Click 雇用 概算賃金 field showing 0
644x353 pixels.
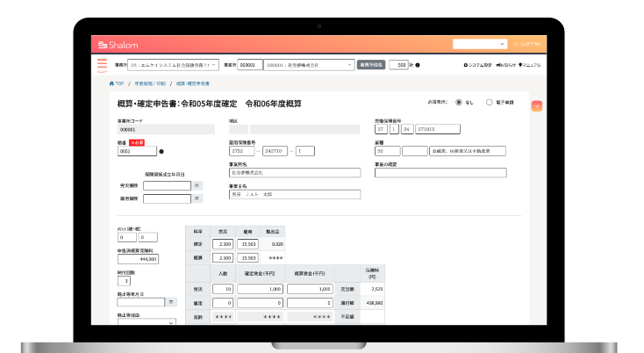pos(310,303)
